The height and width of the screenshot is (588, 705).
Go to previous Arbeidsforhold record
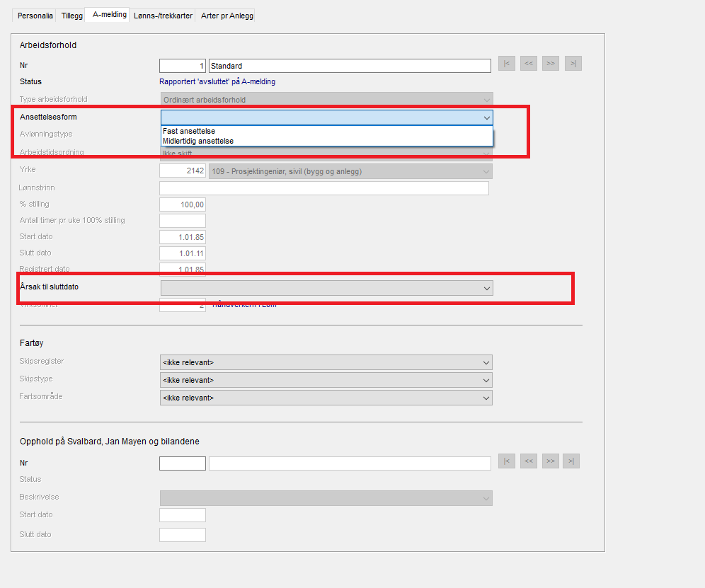pyautogui.click(x=529, y=64)
